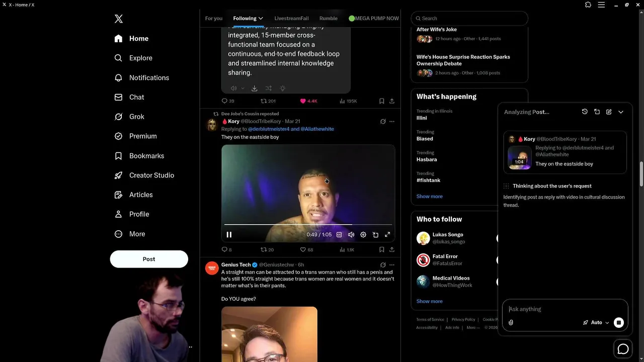
Task: Open Notifications in the sidebar
Action: pos(141,77)
